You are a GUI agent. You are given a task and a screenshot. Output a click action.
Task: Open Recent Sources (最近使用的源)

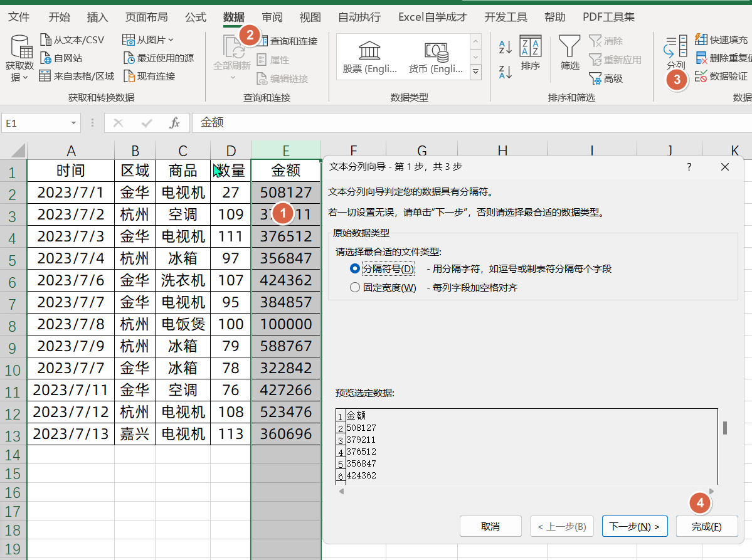click(x=159, y=58)
